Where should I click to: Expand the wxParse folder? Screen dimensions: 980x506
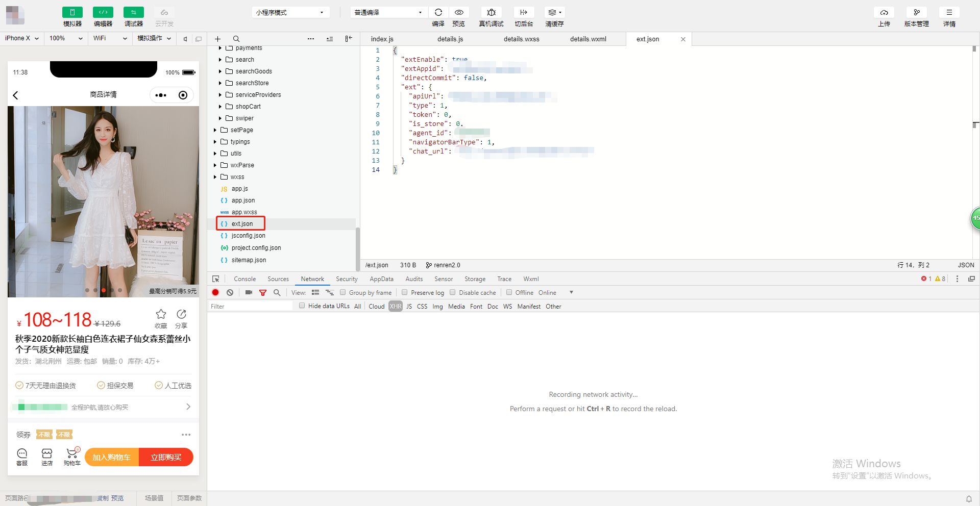click(x=215, y=165)
